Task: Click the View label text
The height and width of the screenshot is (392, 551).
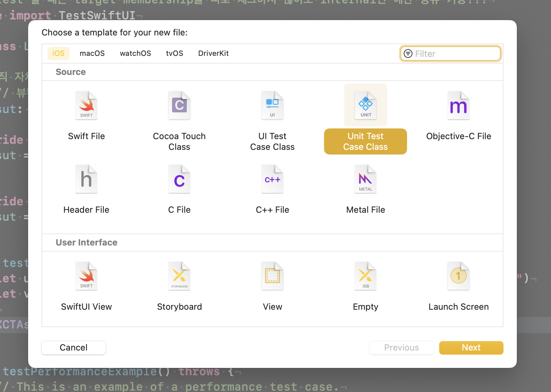Action: [272, 307]
